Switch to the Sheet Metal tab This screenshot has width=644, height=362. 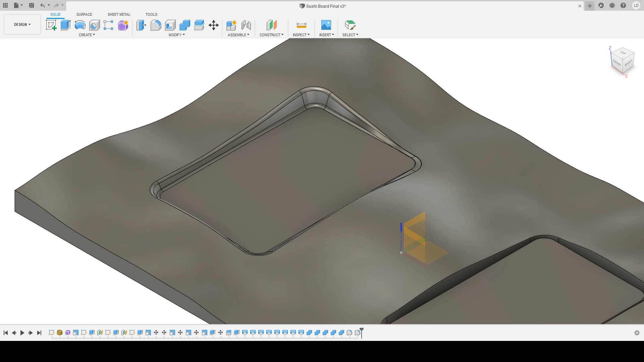tap(119, 14)
